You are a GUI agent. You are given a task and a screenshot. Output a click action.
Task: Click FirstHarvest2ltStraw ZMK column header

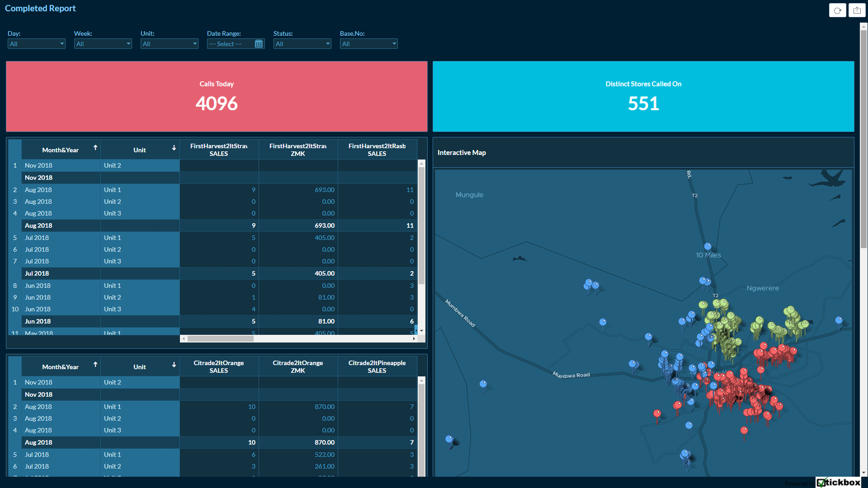[x=298, y=150]
